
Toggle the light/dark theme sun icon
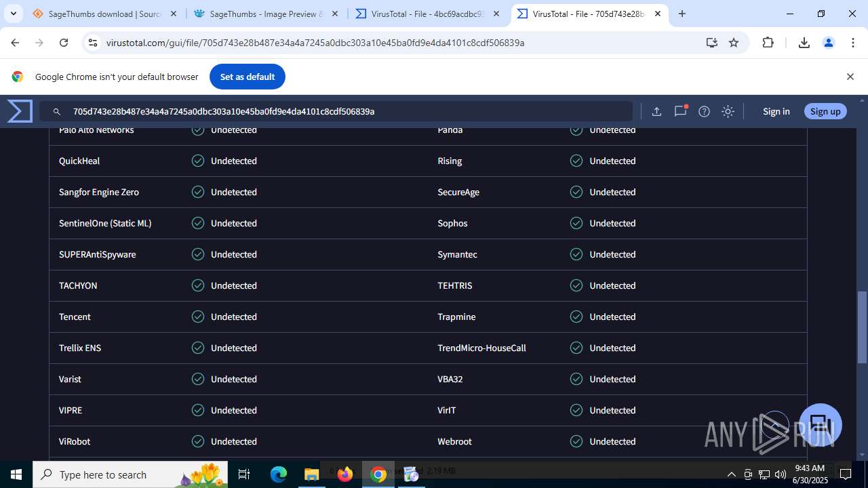(728, 111)
